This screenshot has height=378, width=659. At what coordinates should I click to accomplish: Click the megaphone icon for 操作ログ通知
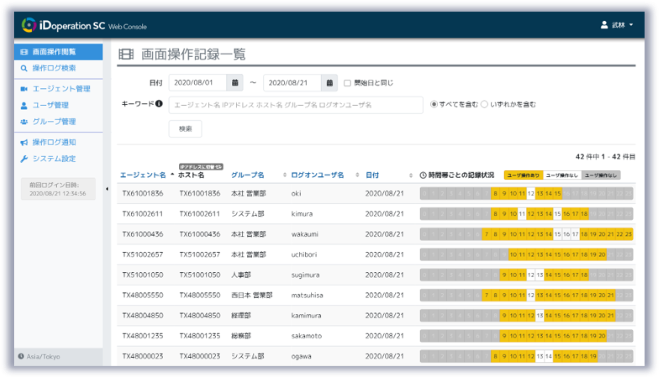coord(24,142)
